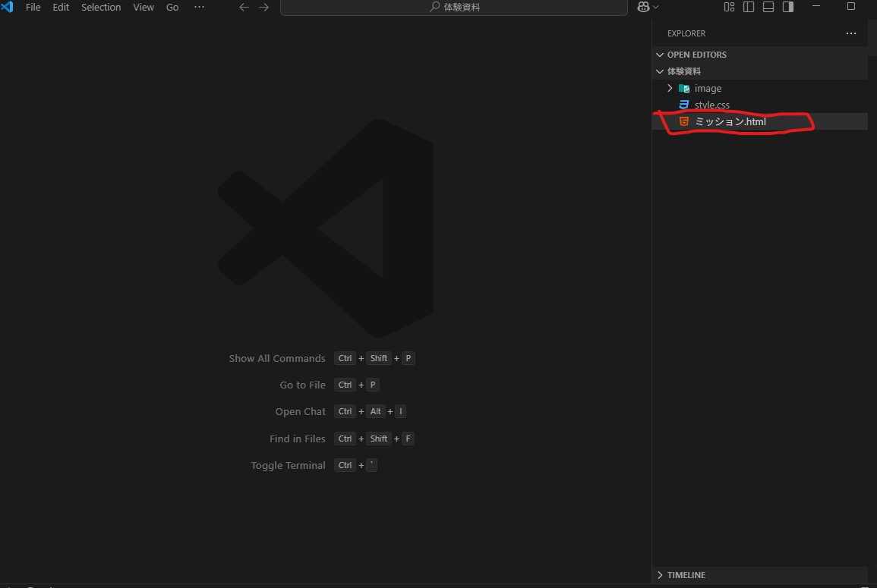The image size is (877, 588).
Task: Select the image folder name
Action: tap(708, 88)
